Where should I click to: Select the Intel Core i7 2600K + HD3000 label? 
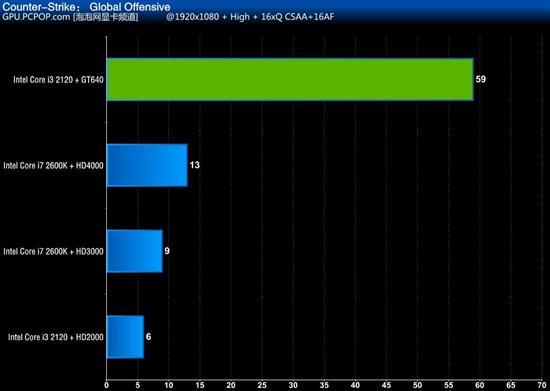[53, 251]
